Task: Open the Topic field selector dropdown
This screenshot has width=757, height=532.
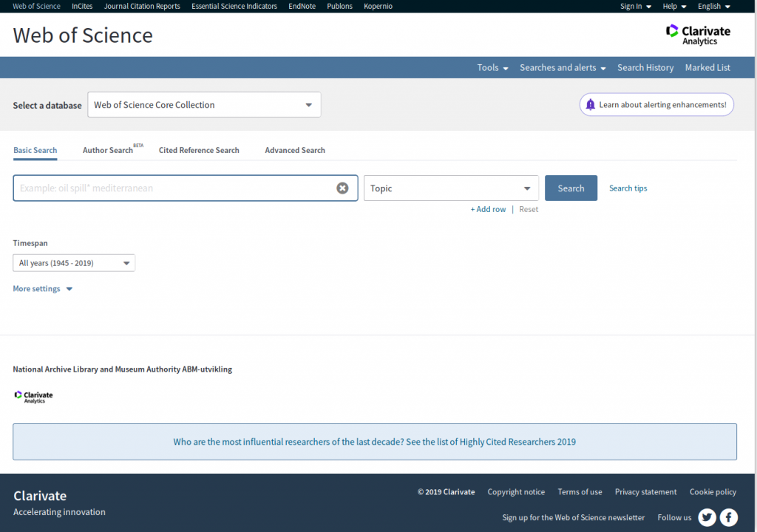Action: tap(451, 188)
